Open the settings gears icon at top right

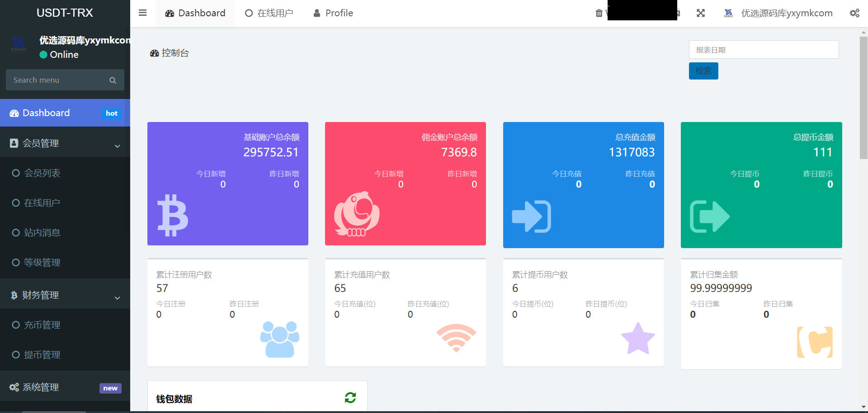coord(855,13)
